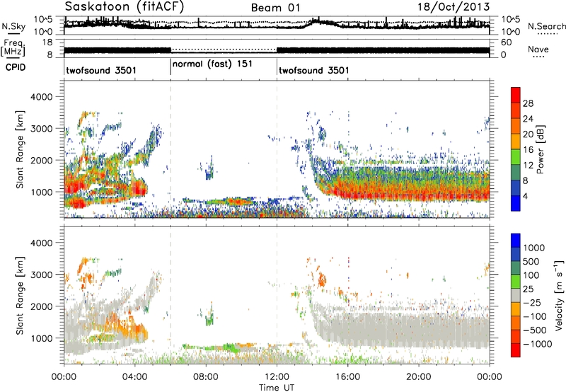Click the strong red echo band near 16:00 in power panel
566x392 pixels.
pyautogui.click(x=348, y=194)
